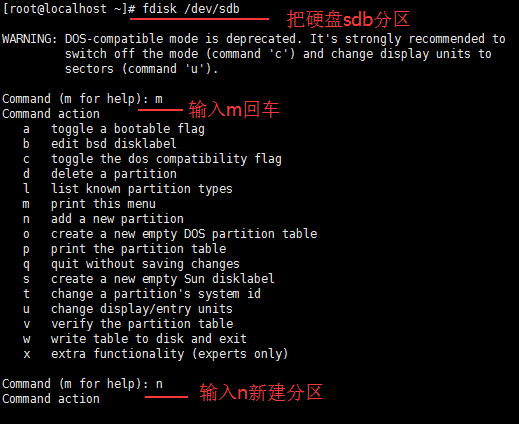Select the 'toggle a bootable flag' line

pos(114,129)
